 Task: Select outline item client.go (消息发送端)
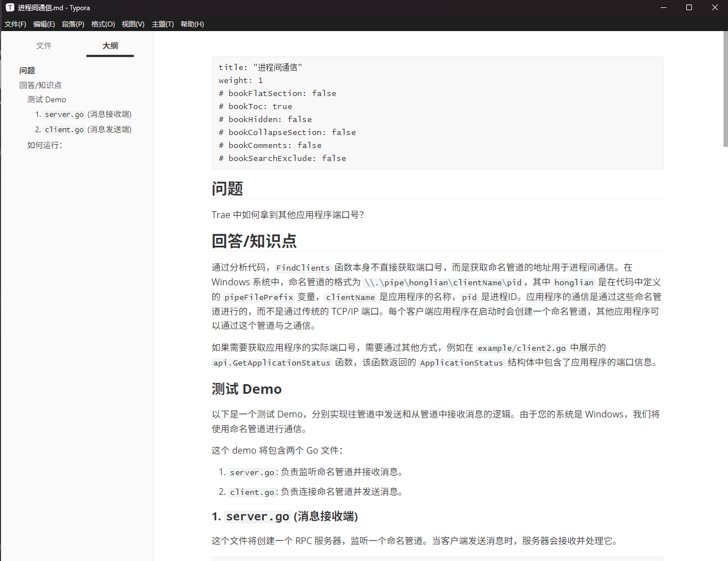tap(84, 129)
